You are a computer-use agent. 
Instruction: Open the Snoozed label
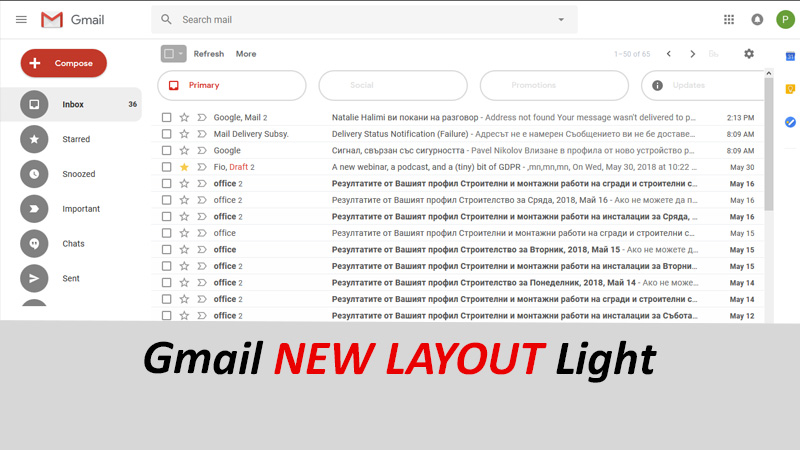pyautogui.click(x=79, y=174)
